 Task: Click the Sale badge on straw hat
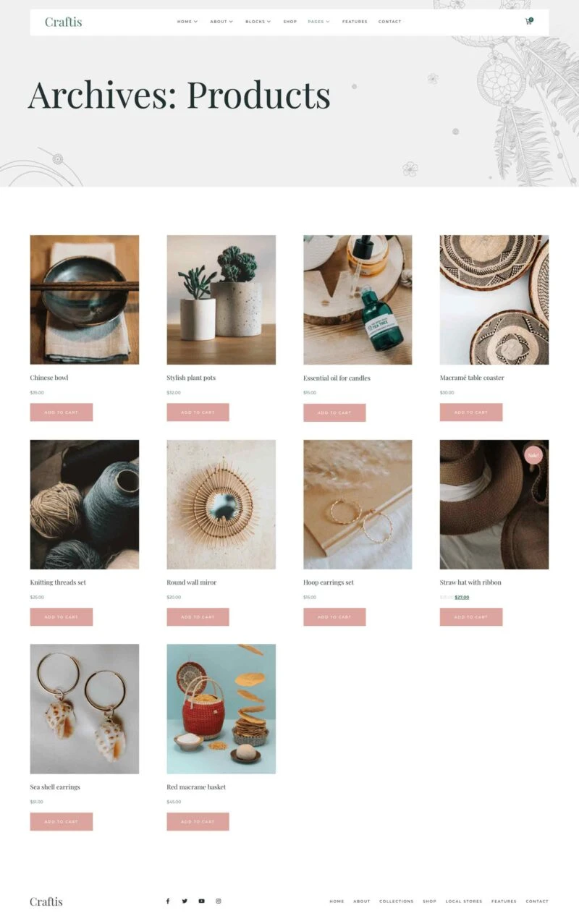point(533,455)
